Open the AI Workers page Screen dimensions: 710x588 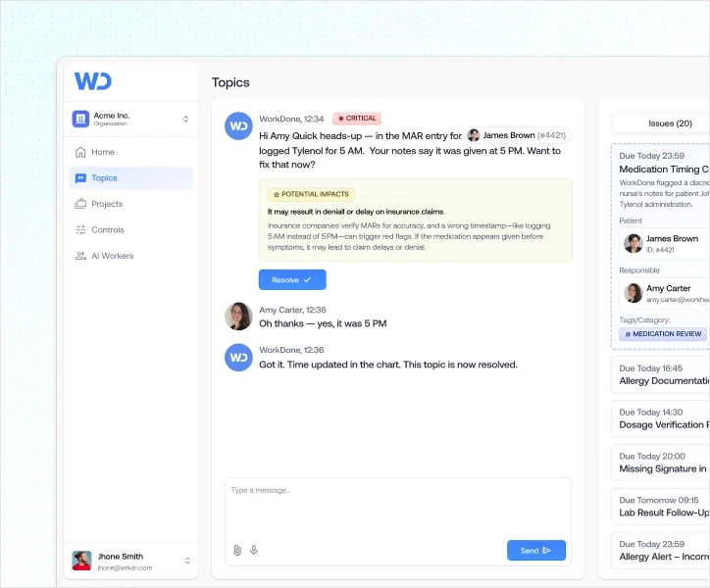[x=131, y=256]
